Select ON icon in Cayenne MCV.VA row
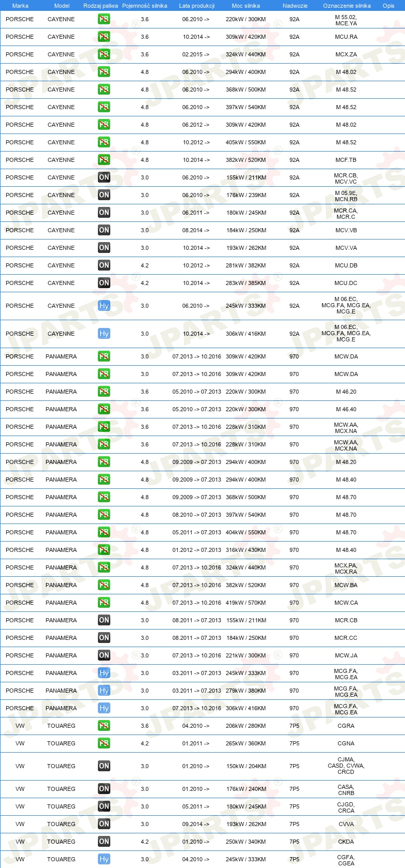The width and height of the screenshot is (405, 868). 104,248
